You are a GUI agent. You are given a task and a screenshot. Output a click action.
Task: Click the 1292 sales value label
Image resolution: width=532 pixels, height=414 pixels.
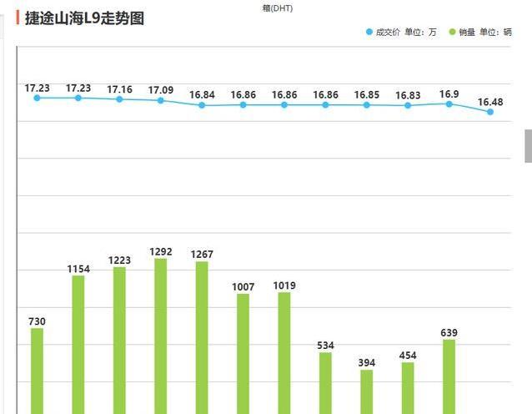pyautogui.click(x=161, y=252)
